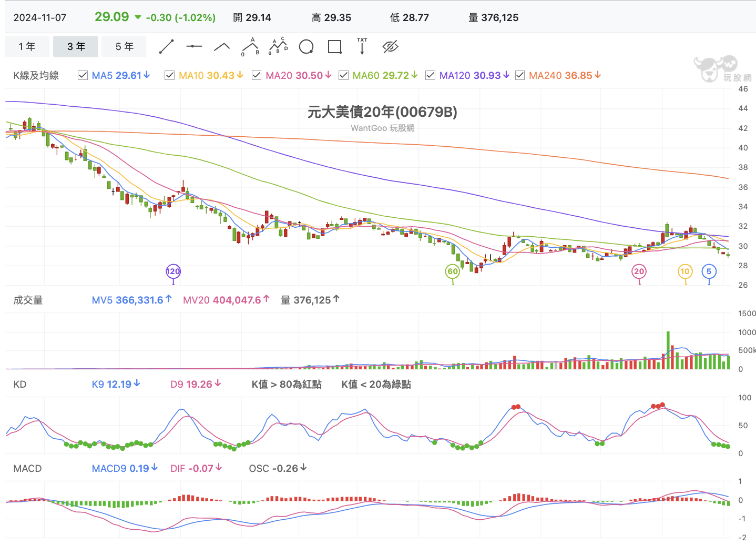
Task: Click the volume panel 量 376,125 value
Action: 310,300
